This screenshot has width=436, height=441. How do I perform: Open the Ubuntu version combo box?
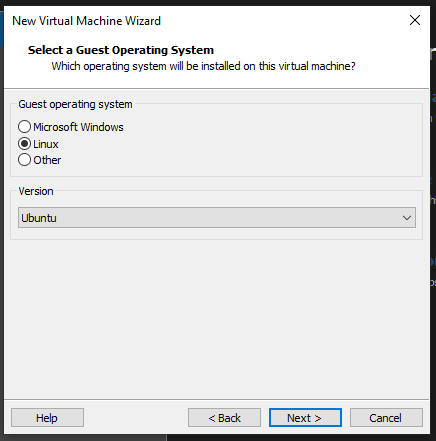tap(217, 218)
